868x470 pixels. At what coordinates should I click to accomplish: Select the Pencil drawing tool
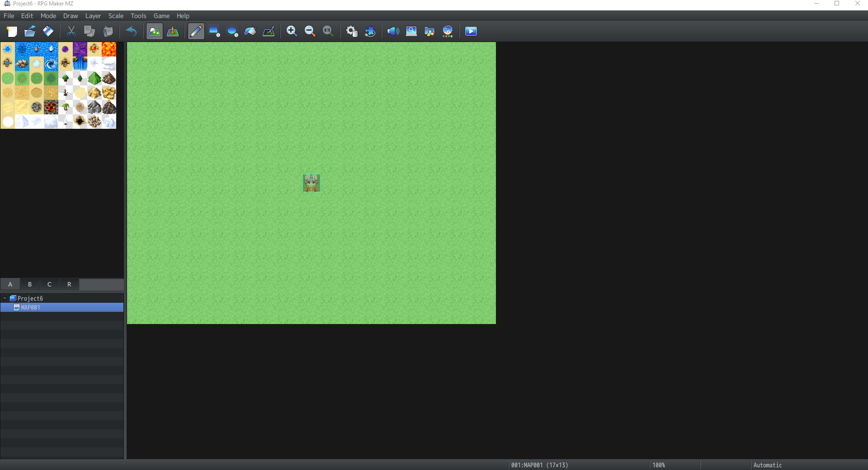[x=196, y=31]
